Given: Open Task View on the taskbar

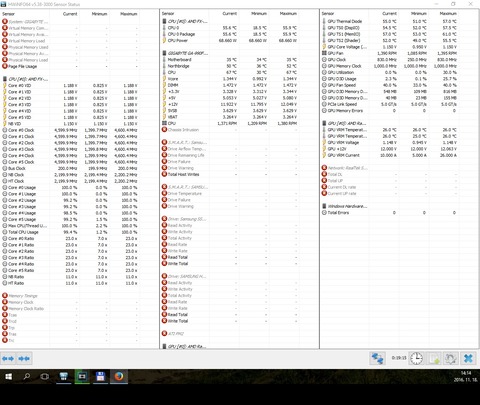Looking at the screenshot, I should tap(45, 377).
